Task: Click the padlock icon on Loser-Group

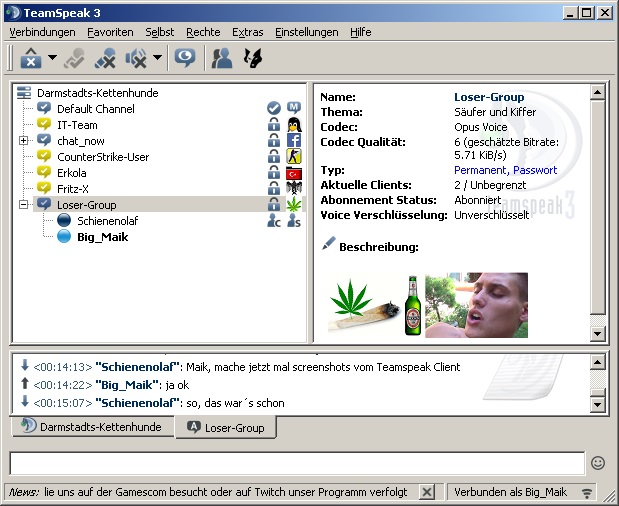Action: 274,205
